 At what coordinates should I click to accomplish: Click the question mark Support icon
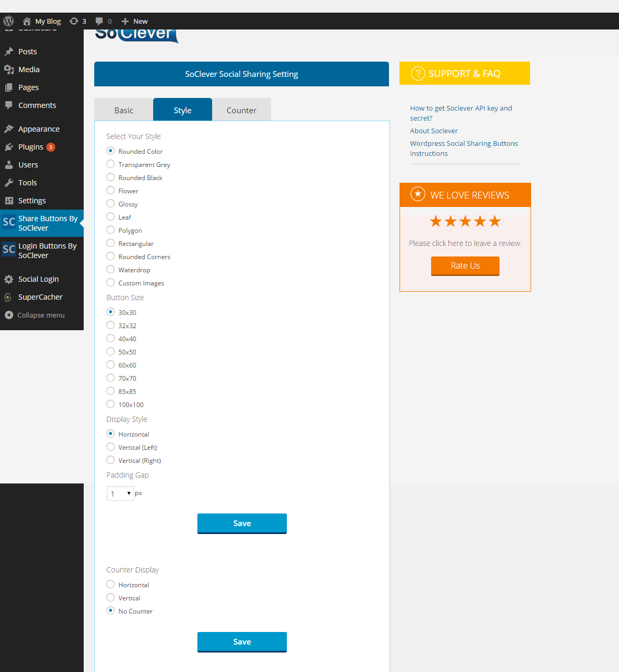click(x=418, y=73)
